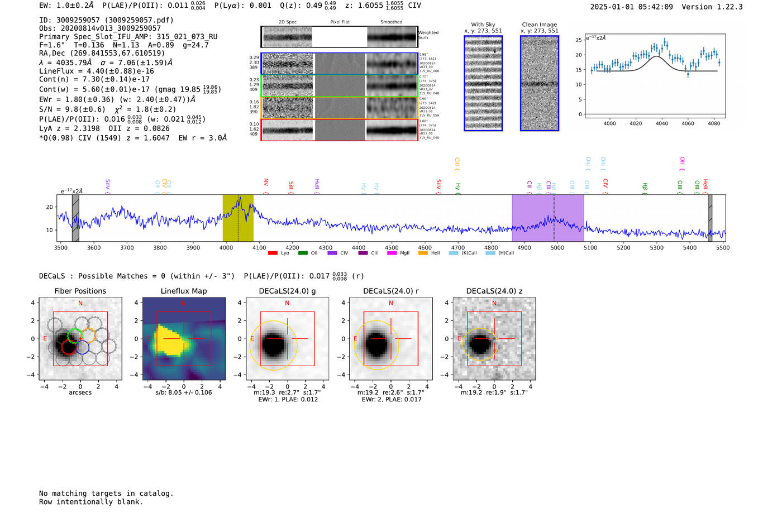Click the green OII legend swatch
The width and height of the screenshot is (782, 532).
[303, 253]
